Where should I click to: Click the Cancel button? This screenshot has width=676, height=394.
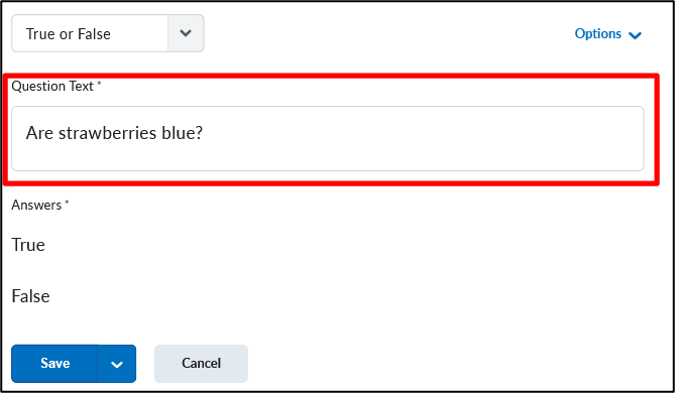coord(201,363)
